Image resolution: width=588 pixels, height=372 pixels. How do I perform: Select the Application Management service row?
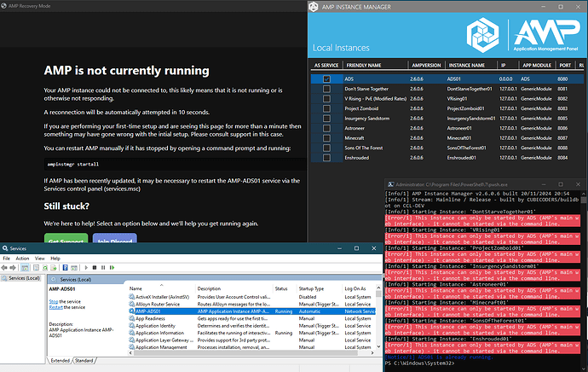point(251,347)
